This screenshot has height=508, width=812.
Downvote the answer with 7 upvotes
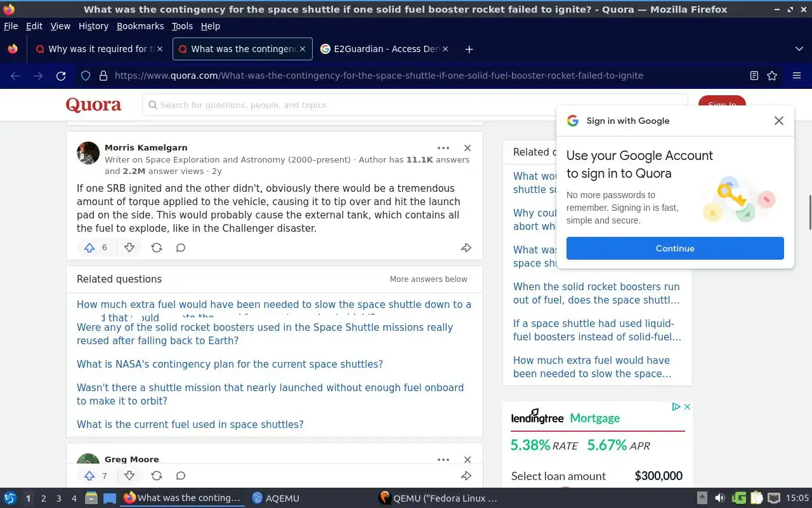pos(129,476)
